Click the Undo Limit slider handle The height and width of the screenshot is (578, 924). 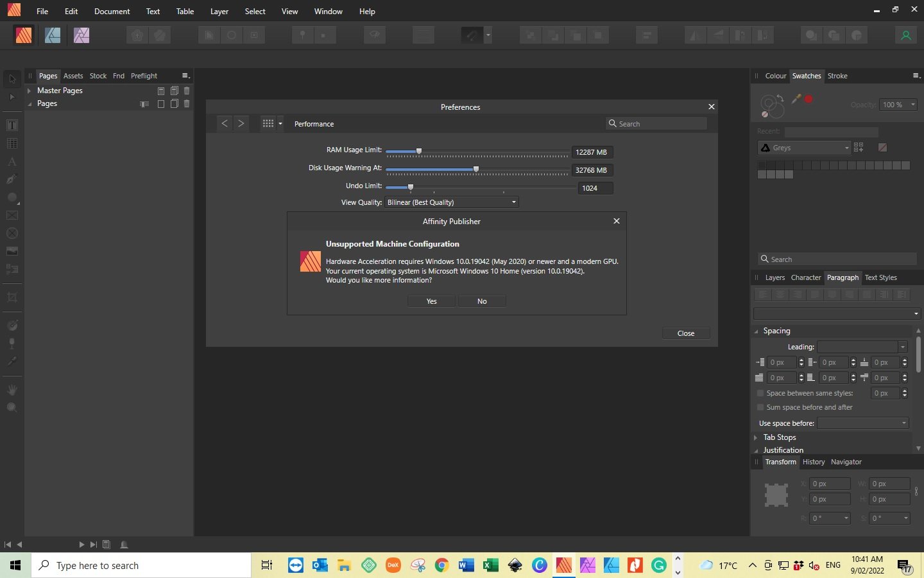pyautogui.click(x=411, y=188)
